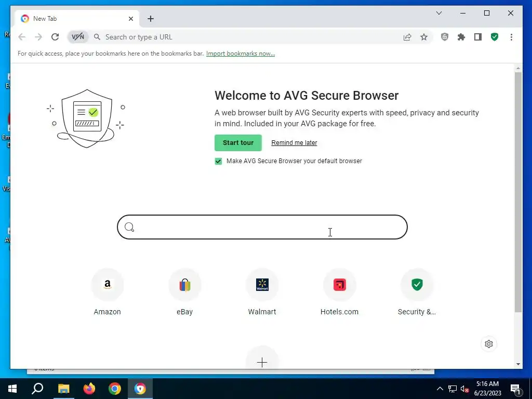532x399 pixels.
Task: Open the notification center icon
Action: click(x=516, y=389)
